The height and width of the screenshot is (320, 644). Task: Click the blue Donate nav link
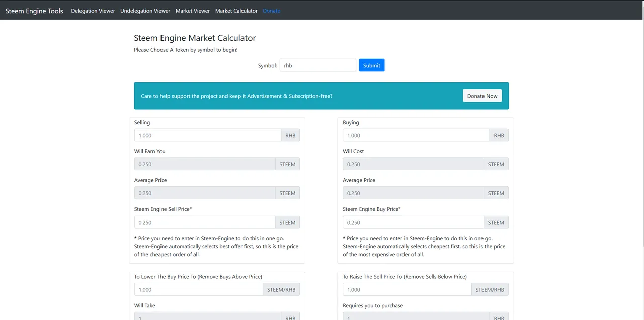tap(272, 11)
